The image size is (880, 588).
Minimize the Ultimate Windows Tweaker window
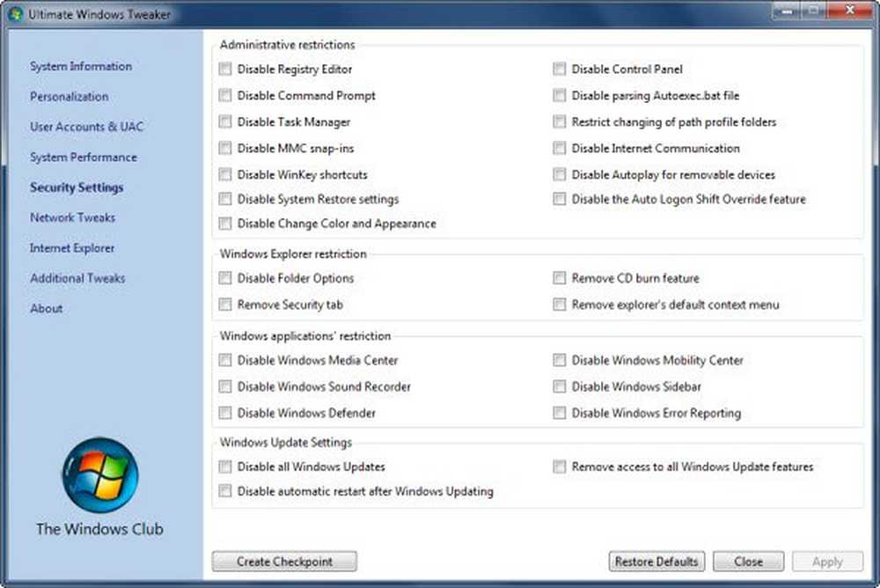[788, 11]
